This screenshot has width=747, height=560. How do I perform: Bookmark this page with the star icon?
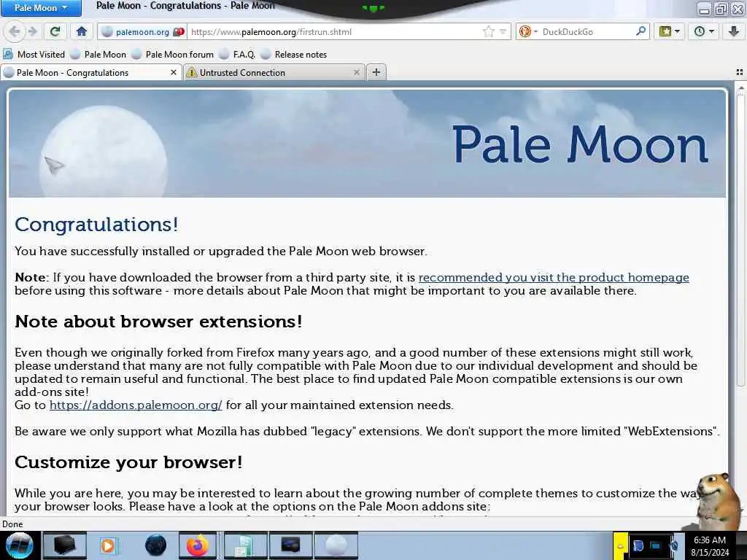[x=488, y=32]
